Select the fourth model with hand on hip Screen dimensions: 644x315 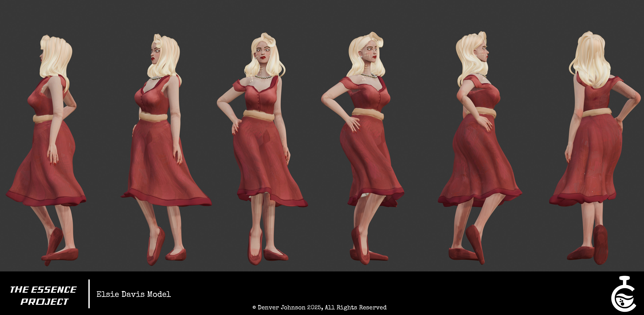click(x=365, y=150)
